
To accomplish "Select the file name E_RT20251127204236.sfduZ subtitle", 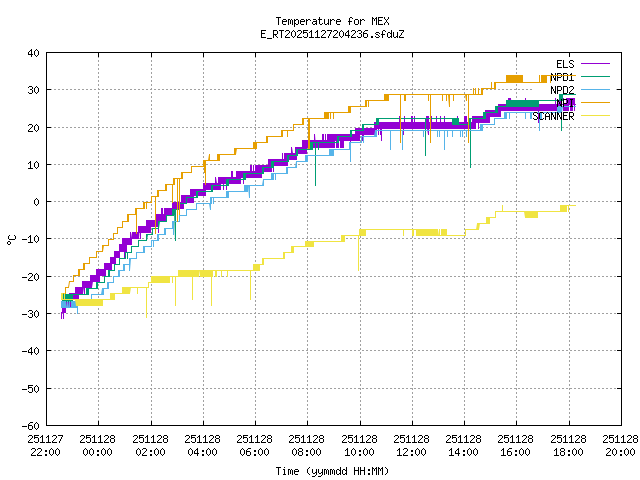I will (x=332, y=34).
